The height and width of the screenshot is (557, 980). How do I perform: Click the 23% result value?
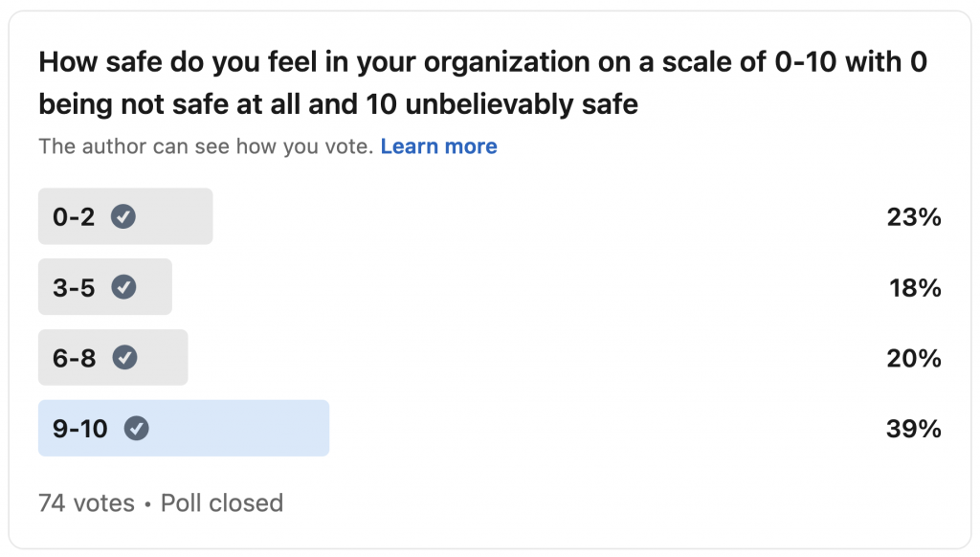pos(914,217)
